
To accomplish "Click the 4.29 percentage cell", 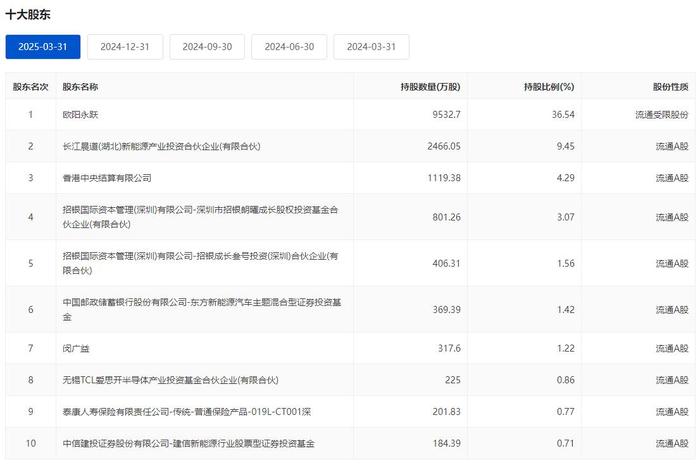I will pyautogui.click(x=566, y=178).
